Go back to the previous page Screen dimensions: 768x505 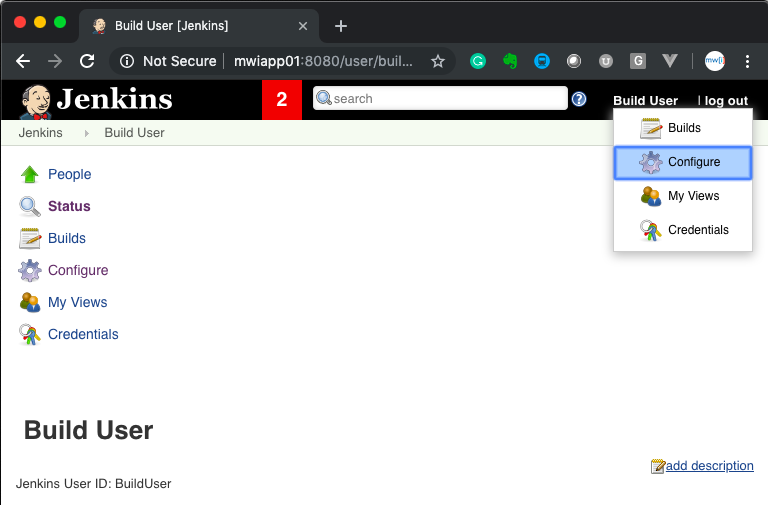23,61
